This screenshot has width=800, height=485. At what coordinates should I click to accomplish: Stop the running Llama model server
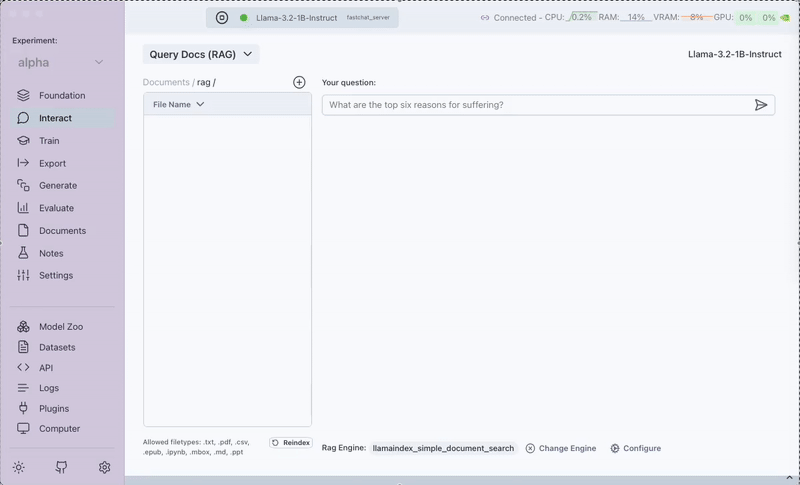[222, 17]
